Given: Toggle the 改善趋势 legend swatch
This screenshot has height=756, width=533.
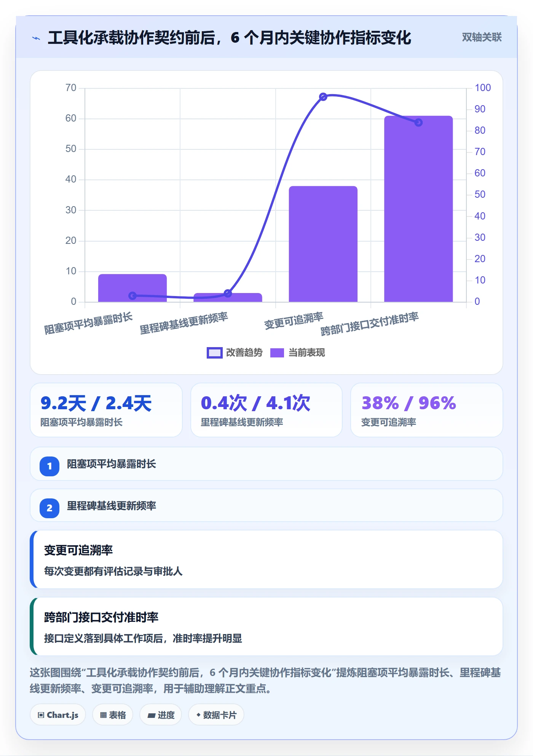Looking at the screenshot, I should (214, 353).
